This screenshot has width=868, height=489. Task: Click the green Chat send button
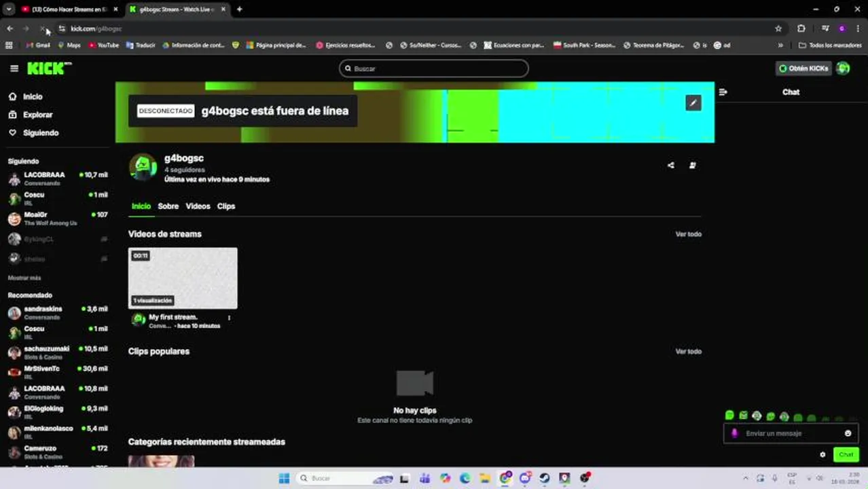(846, 455)
